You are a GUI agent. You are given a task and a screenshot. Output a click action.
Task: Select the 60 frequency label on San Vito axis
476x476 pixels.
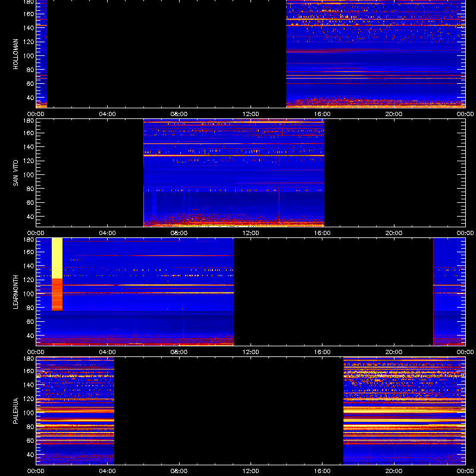[30, 203]
